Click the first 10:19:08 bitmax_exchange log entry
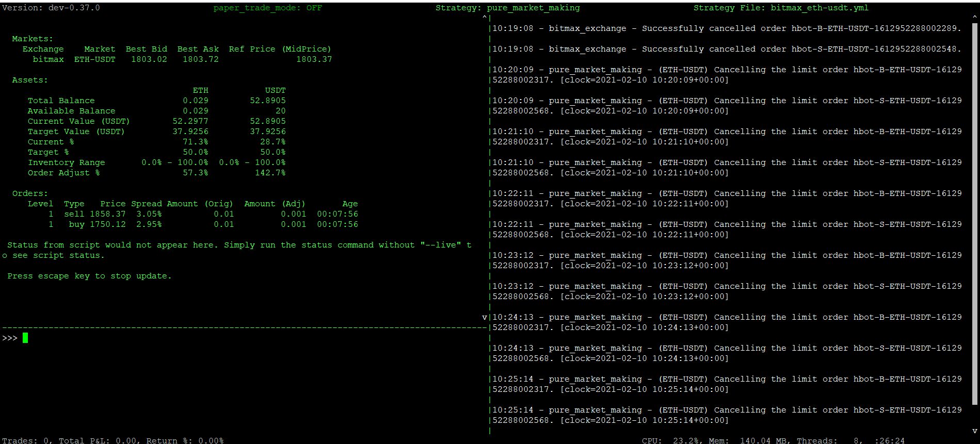The height and width of the screenshot is (444, 980). [727, 28]
